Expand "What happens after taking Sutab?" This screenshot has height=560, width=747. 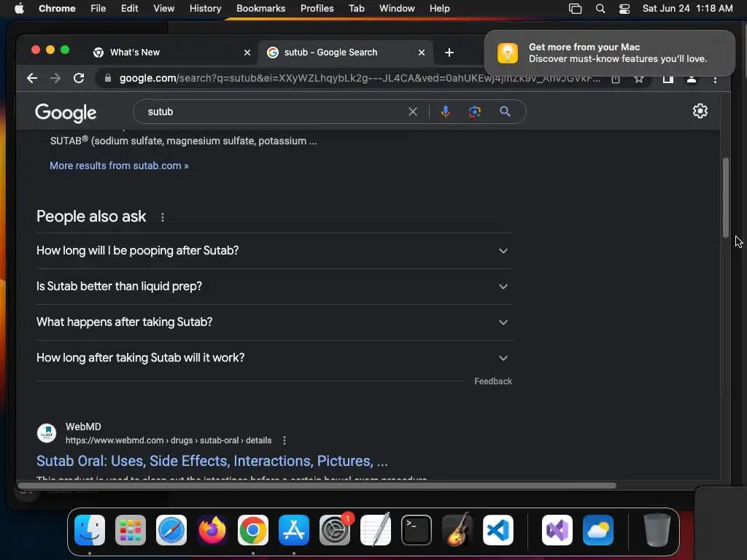pyautogui.click(x=274, y=322)
